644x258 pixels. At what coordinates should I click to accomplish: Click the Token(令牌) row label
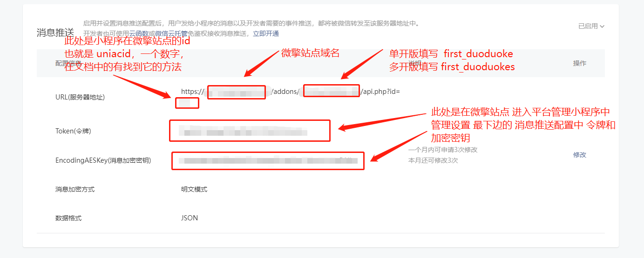point(73,131)
